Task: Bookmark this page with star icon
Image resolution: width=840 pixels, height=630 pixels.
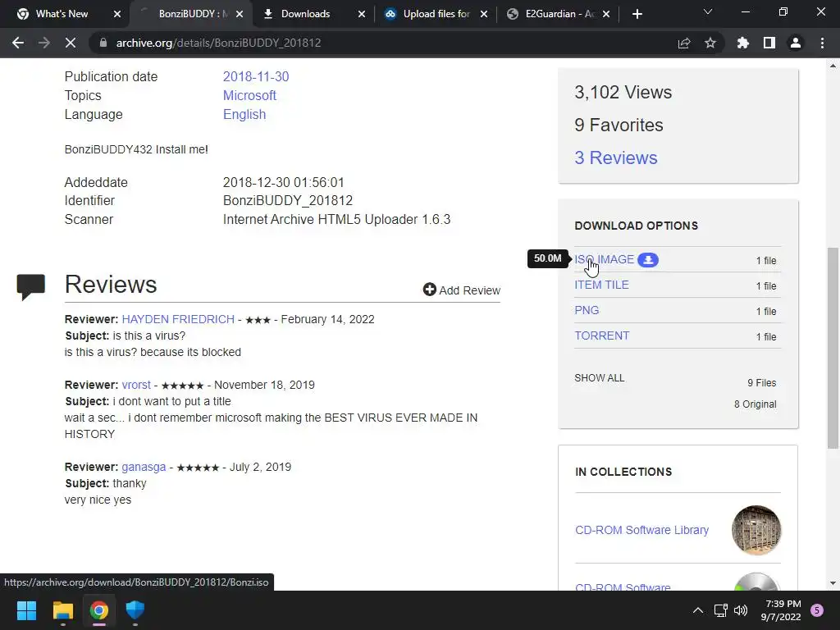Action: point(710,43)
